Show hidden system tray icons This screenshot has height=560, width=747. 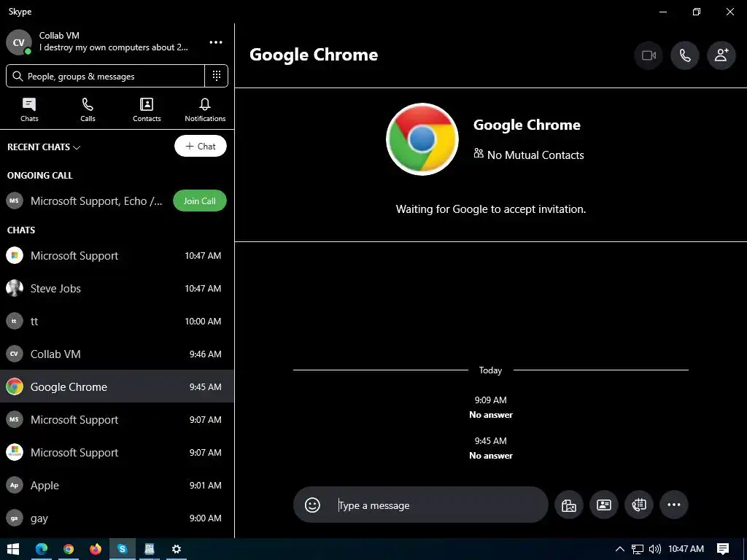point(620,549)
